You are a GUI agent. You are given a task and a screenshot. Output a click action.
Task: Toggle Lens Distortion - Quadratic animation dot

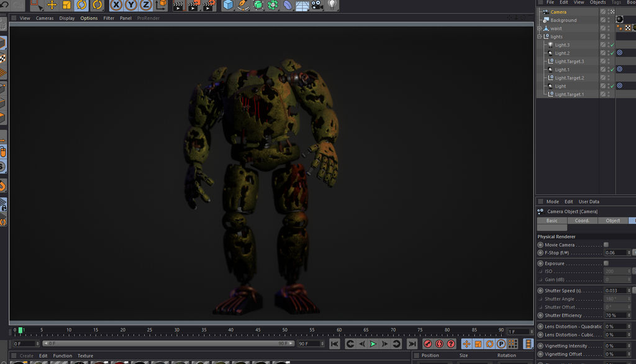(x=540, y=327)
